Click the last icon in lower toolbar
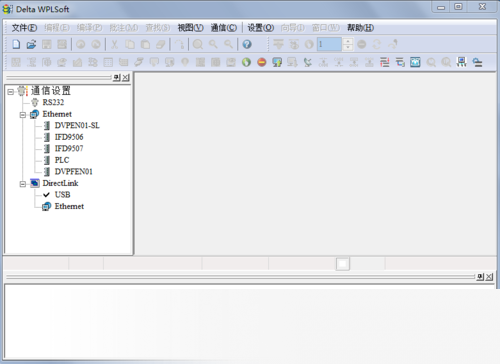 pyautogui.click(x=477, y=62)
